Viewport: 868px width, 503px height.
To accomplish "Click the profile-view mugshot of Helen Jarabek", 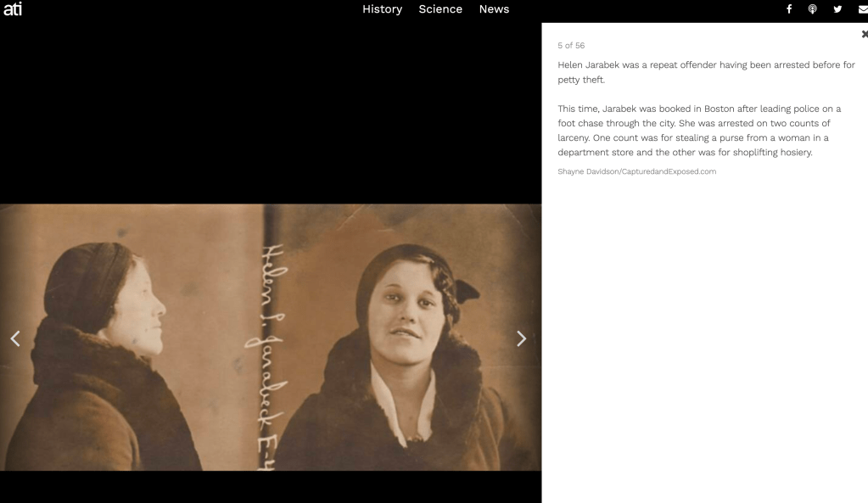I will coord(132,338).
